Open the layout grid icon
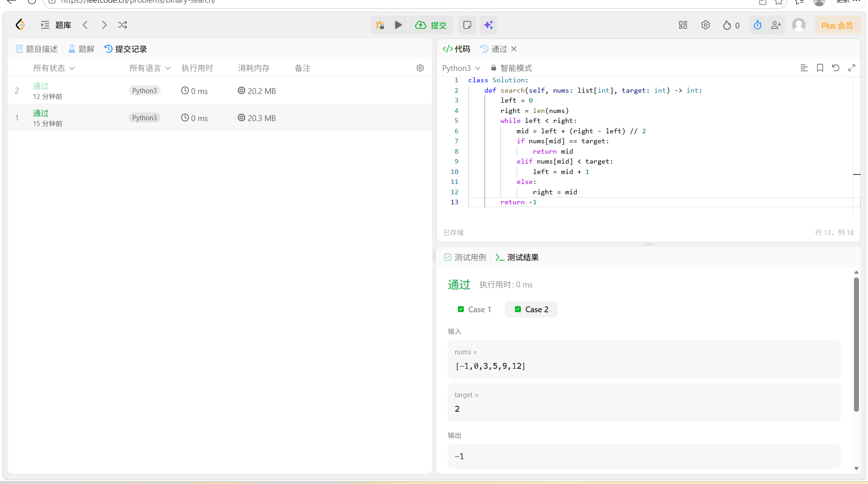 pyautogui.click(x=683, y=25)
